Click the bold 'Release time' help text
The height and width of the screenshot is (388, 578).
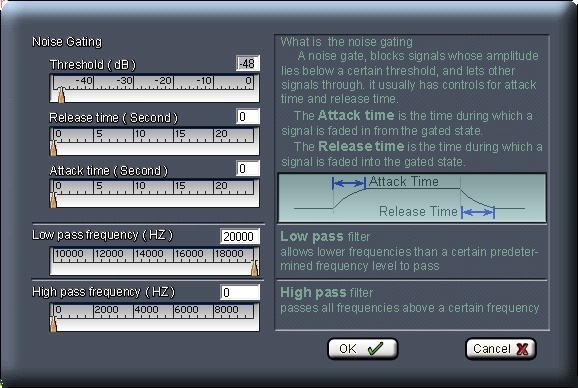click(x=361, y=146)
